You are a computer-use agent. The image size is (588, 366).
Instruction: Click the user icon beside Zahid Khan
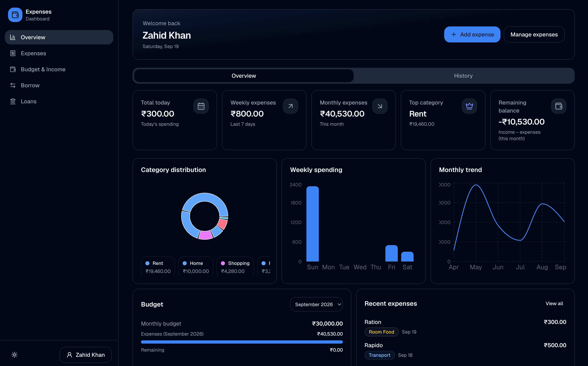69,355
